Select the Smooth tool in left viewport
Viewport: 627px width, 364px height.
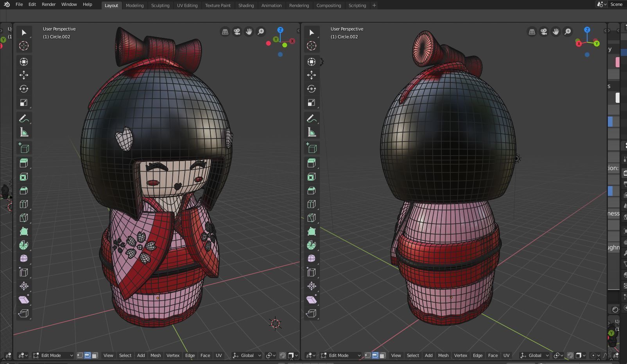pos(24,258)
